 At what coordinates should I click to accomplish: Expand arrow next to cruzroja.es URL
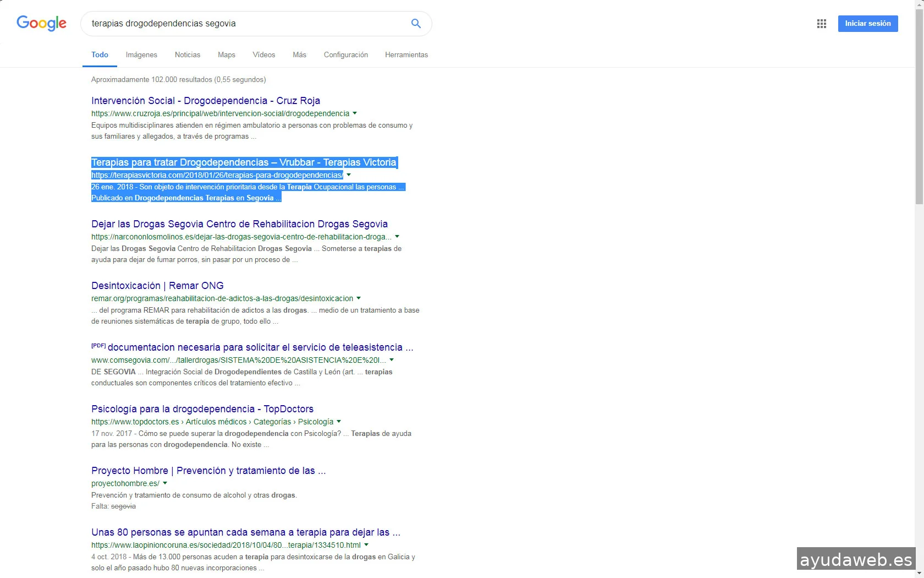(x=355, y=113)
